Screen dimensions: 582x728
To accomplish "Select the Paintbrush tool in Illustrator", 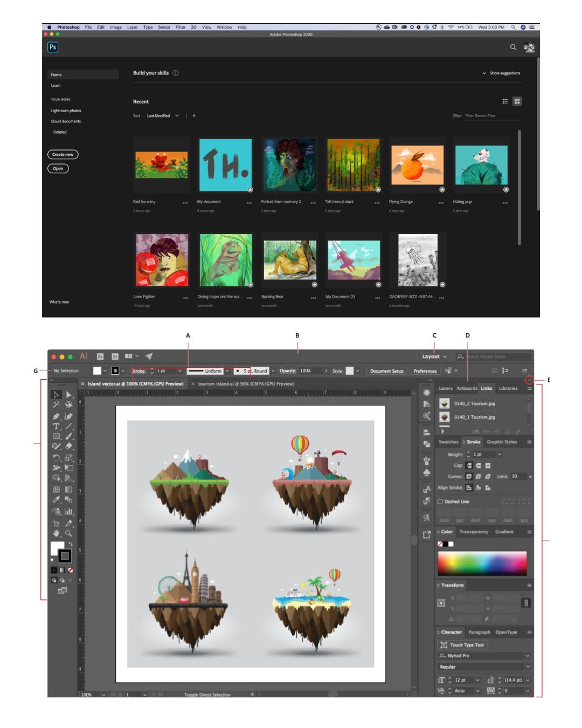I will point(68,436).
